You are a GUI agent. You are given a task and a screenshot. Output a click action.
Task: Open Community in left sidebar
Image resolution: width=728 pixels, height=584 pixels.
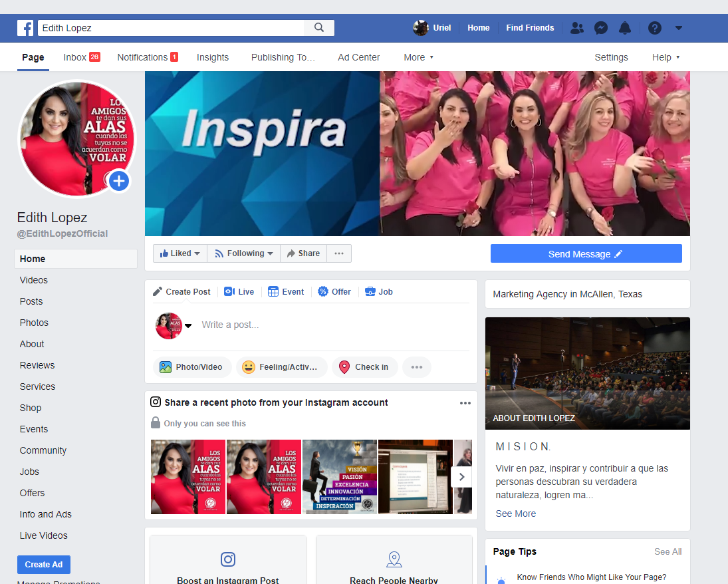pos(43,451)
